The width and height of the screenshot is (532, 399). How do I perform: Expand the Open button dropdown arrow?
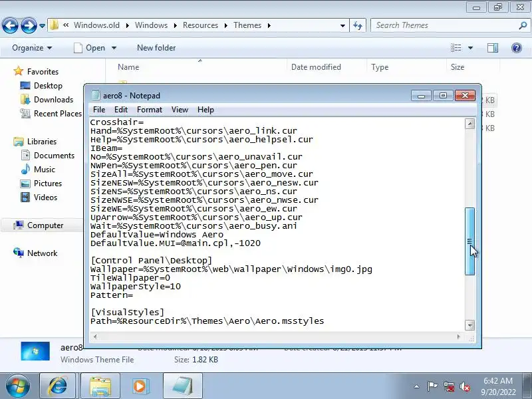114,48
